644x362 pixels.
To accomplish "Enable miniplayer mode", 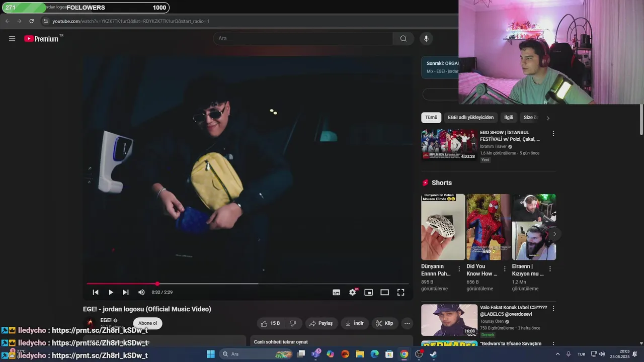I will tap(369, 292).
